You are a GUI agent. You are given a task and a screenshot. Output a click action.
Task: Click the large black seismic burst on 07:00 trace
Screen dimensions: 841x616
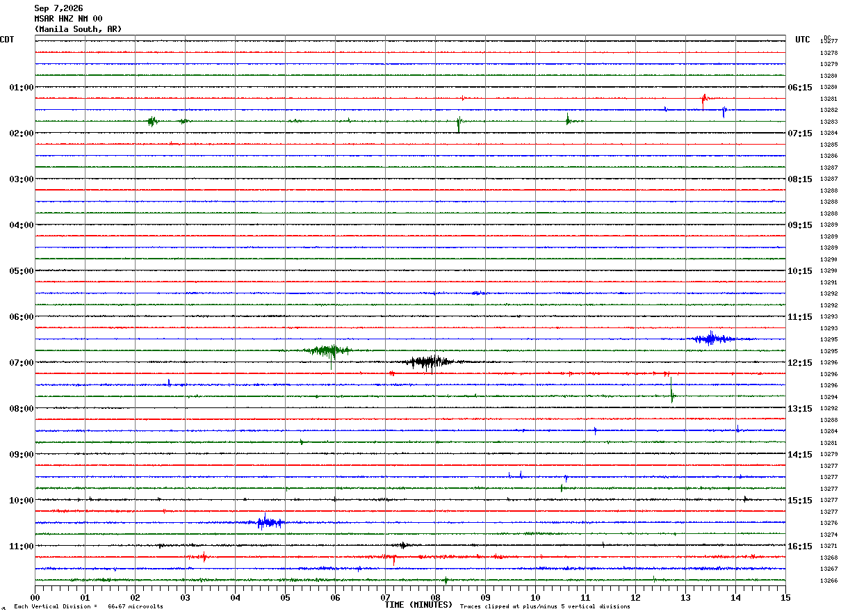(x=429, y=362)
